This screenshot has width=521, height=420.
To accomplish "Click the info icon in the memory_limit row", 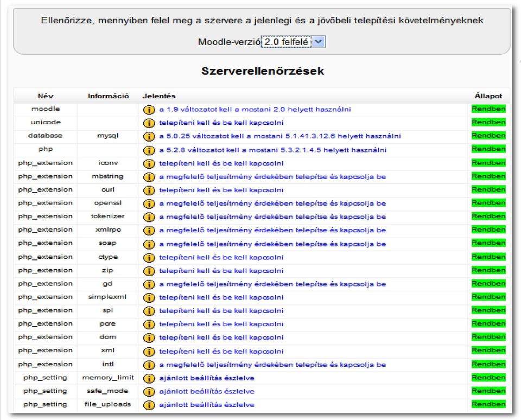I will click(149, 378).
